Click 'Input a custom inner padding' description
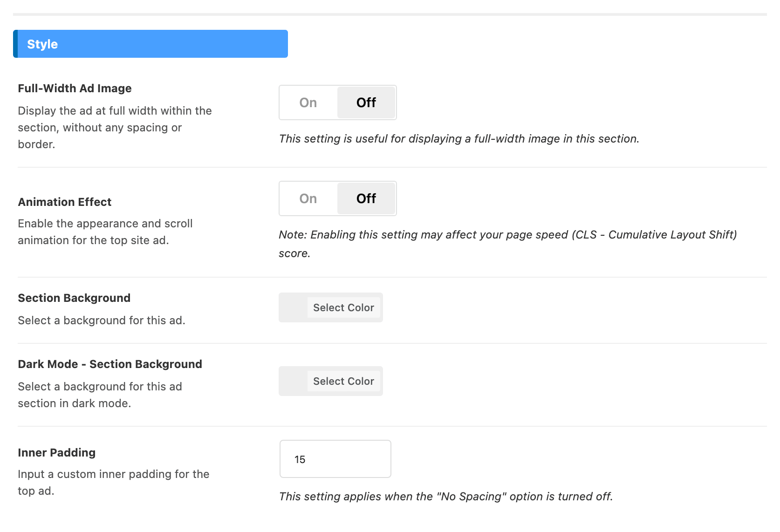780x532 pixels. 114,483
